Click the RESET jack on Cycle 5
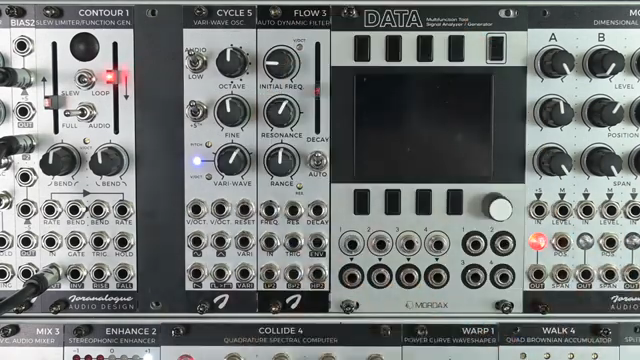The width and height of the screenshot is (640, 360). (244, 209)
